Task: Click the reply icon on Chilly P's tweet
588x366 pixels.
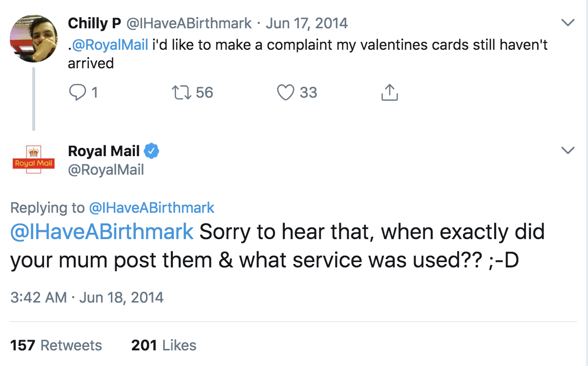Action: tap(78, 92)
